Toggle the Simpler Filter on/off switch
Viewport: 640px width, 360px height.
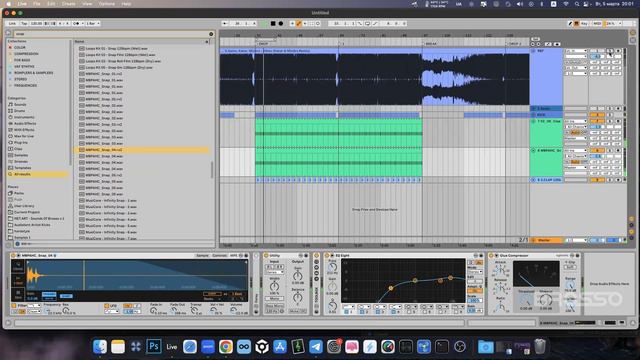[14, 306]
